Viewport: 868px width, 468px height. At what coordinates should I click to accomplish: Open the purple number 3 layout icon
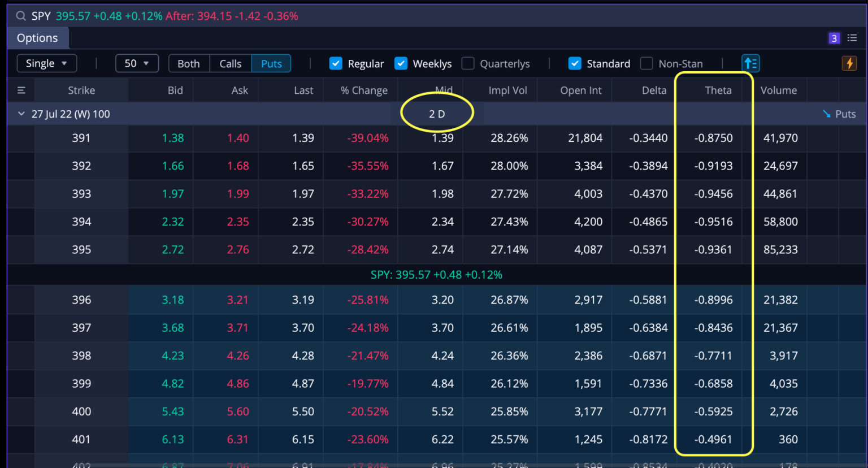point(834,38)
